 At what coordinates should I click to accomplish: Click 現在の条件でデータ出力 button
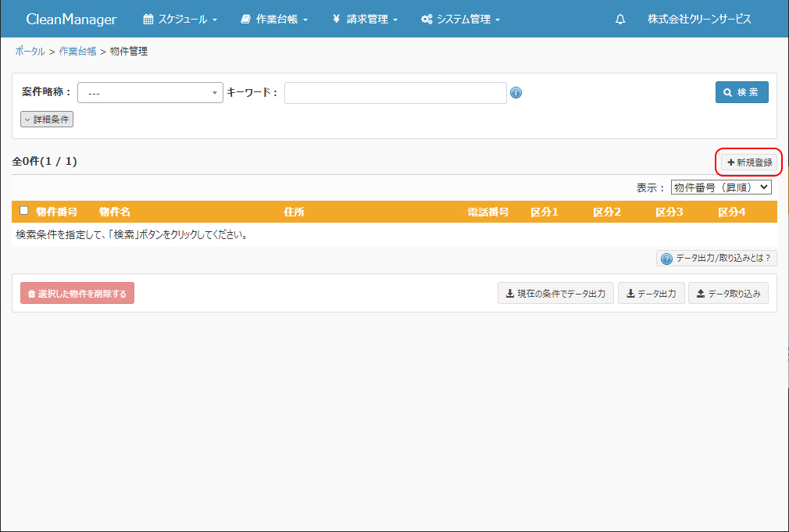pyautogui.click(x=555, y=294)
